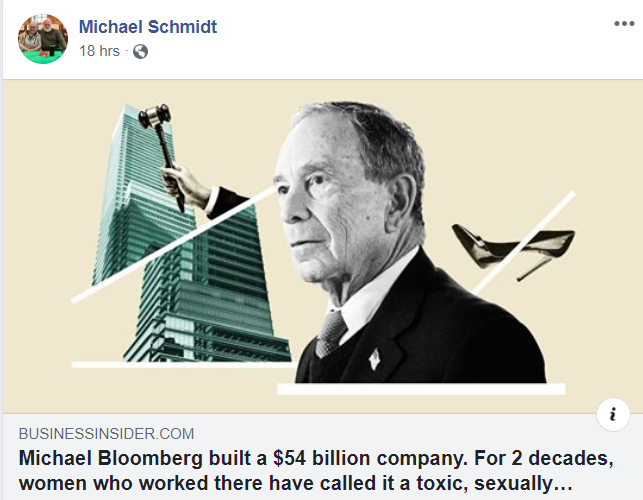Image resolution: width=643 pixels, height=500 pixels.
Task: Click the flag pin on the suit lapel
Action: tap(374, 357)
